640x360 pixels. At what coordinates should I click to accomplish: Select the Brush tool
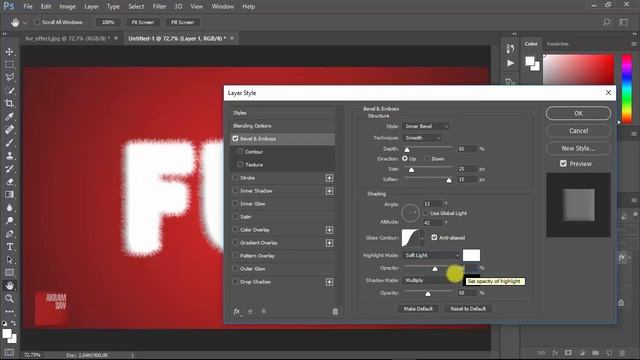pos(9,143)
